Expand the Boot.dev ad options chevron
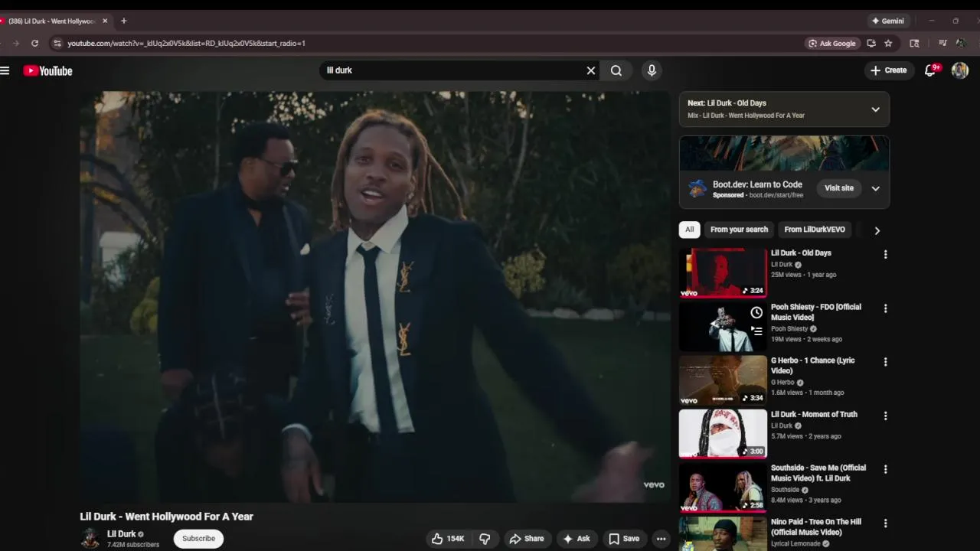 coord(875,188)
